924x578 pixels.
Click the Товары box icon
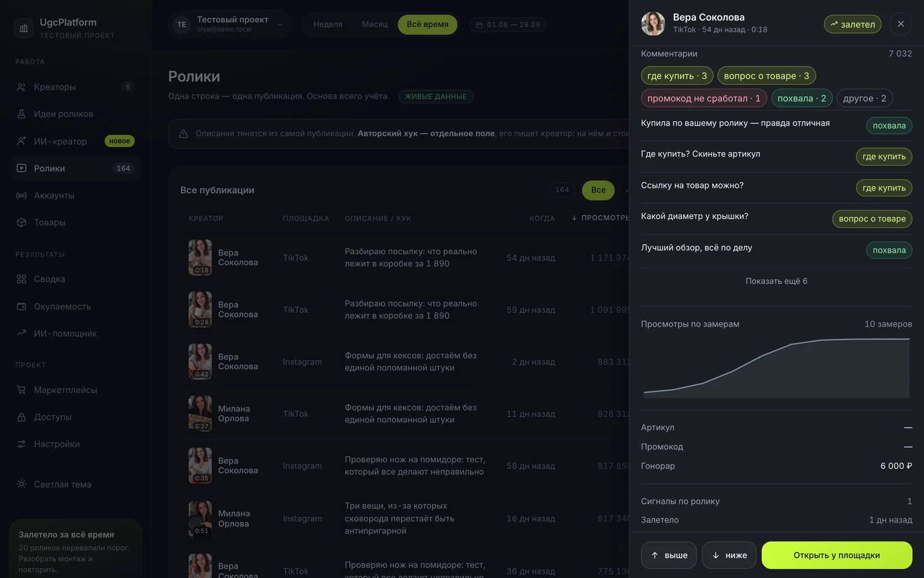coord(21,223)
